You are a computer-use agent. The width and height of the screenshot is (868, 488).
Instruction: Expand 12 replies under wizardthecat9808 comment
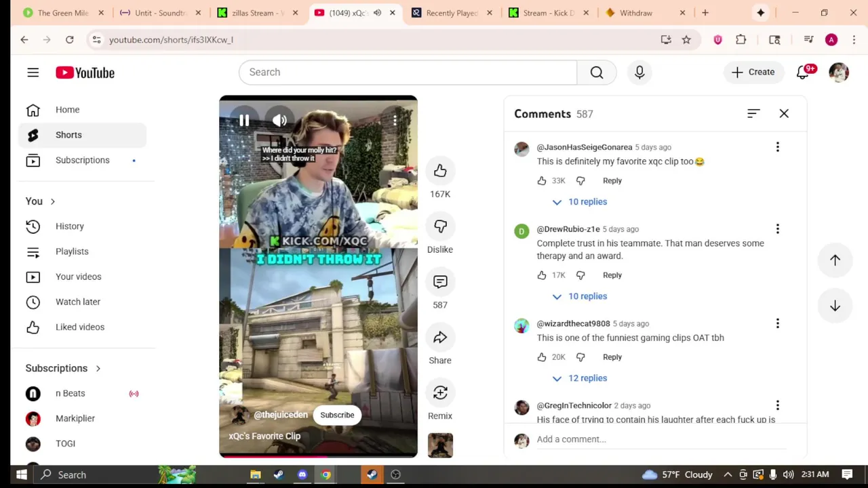580,378
